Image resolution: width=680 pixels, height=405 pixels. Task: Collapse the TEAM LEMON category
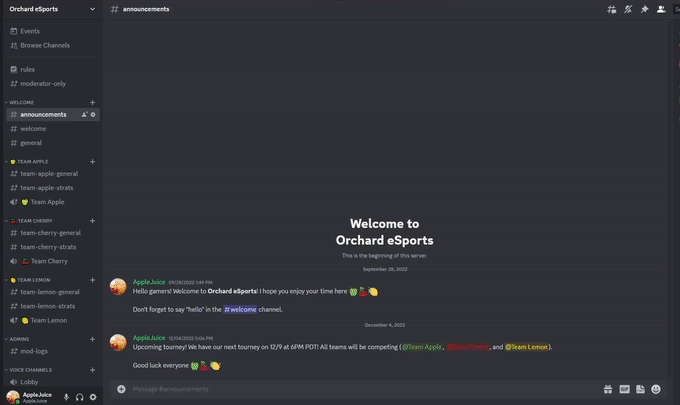click(29, 280)
